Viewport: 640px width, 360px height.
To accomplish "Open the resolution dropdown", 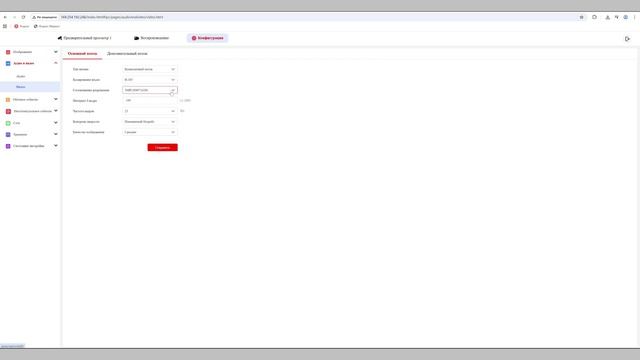I will (x=150, y=90).
